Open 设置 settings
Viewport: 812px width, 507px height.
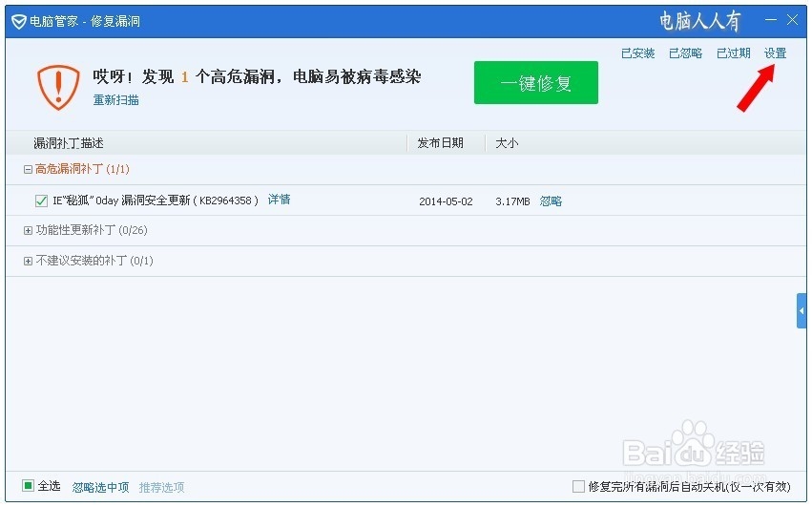(x=775, y=53)
